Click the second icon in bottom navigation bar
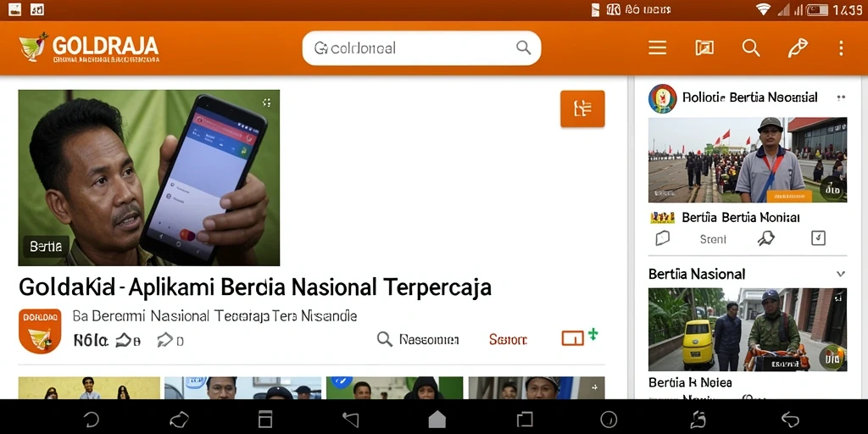The height and width of the screenshot is (434, 868). click(179, 419)
